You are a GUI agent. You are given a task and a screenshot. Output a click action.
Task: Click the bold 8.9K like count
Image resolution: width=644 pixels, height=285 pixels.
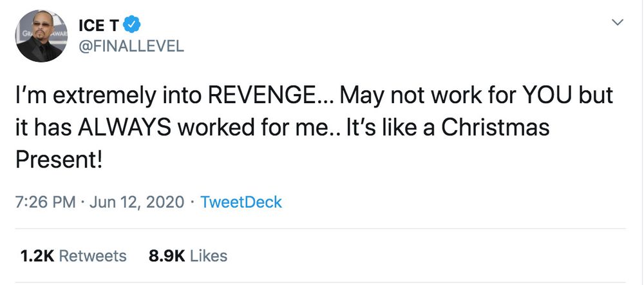(167, 256)
